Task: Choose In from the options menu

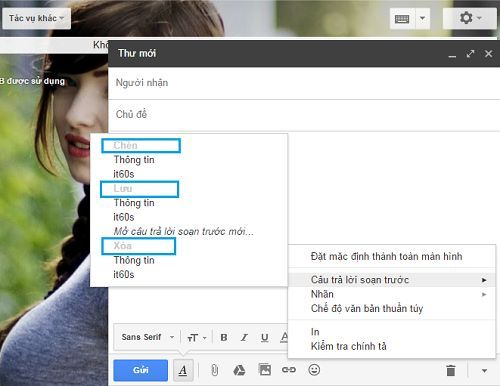Action: coord(392,332)
